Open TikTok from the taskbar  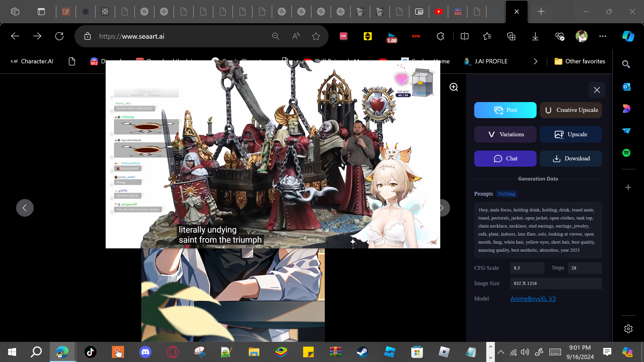[x=91, y=352]
